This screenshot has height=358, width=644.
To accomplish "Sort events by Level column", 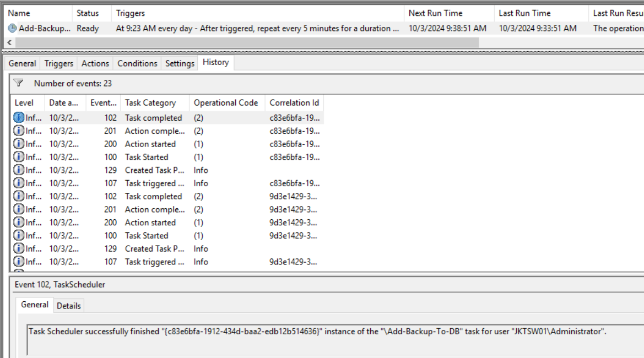I will tap(28, 102).
